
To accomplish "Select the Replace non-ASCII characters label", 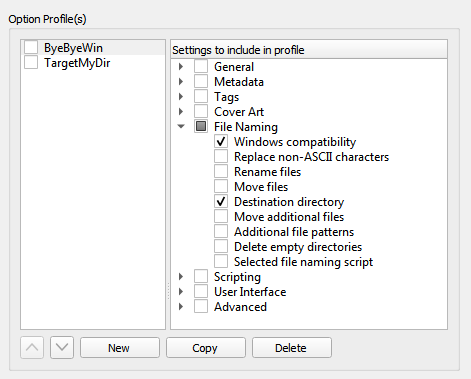I will click(311, 157).
